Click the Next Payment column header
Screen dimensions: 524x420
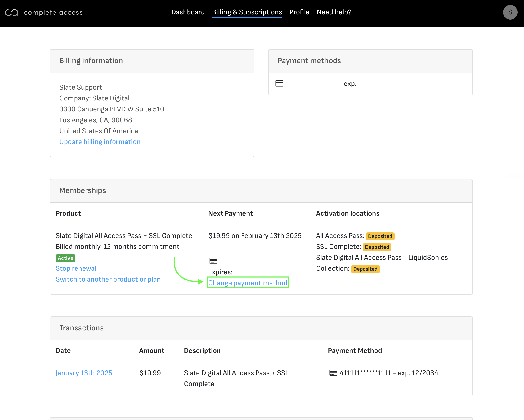point(230,213)
